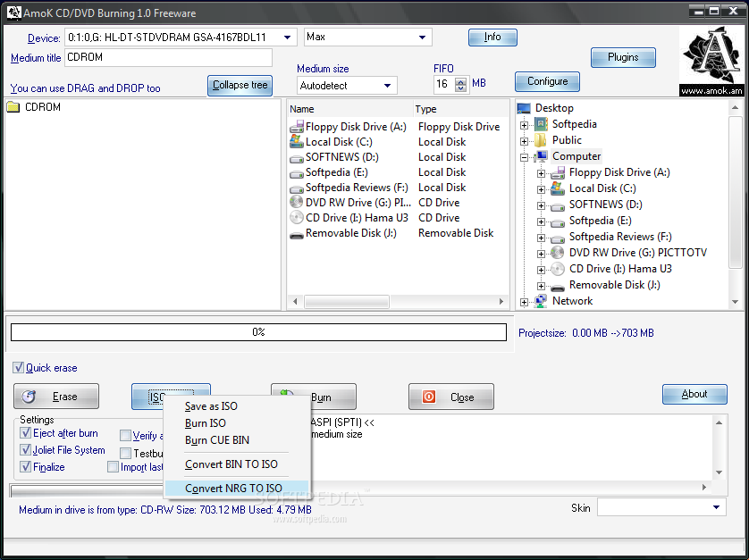Click the FIFO size stepper arrows
The height and width of the screenshot is (560, 749).
[x=460, y=85]
